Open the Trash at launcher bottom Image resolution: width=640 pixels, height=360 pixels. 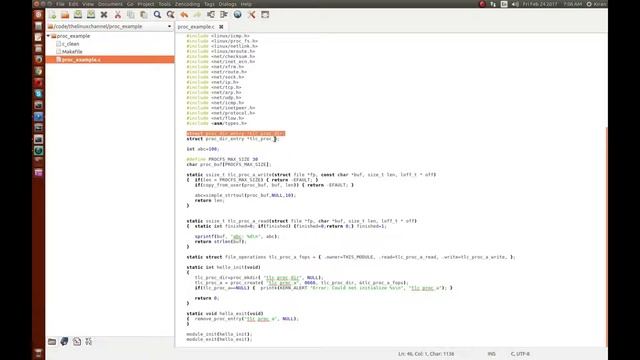tap(38, 353)
